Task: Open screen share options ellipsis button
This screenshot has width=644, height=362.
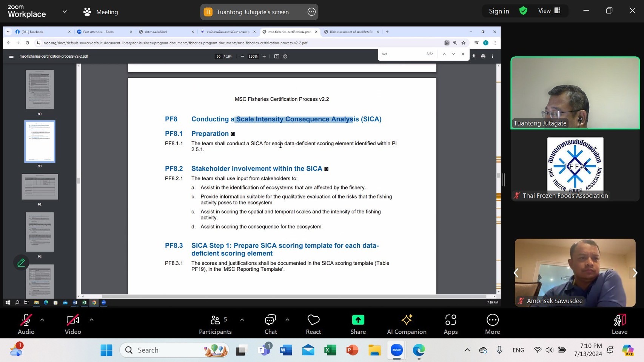Action: [x=311, y=12]
